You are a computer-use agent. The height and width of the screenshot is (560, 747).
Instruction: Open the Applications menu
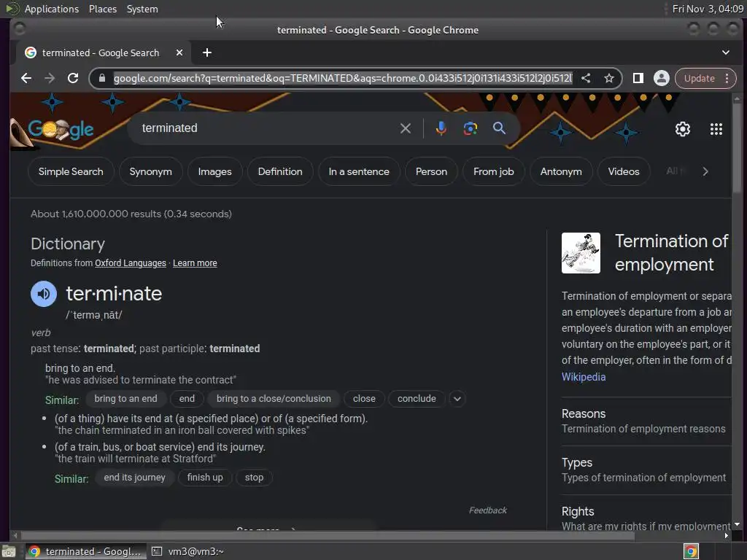[52, 9]
